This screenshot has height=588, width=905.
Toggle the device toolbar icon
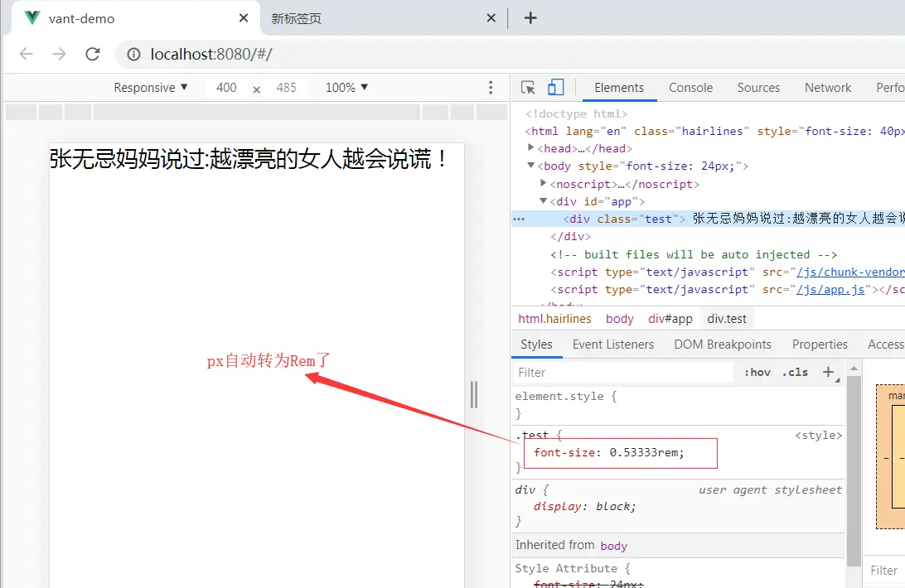(556, 88)
